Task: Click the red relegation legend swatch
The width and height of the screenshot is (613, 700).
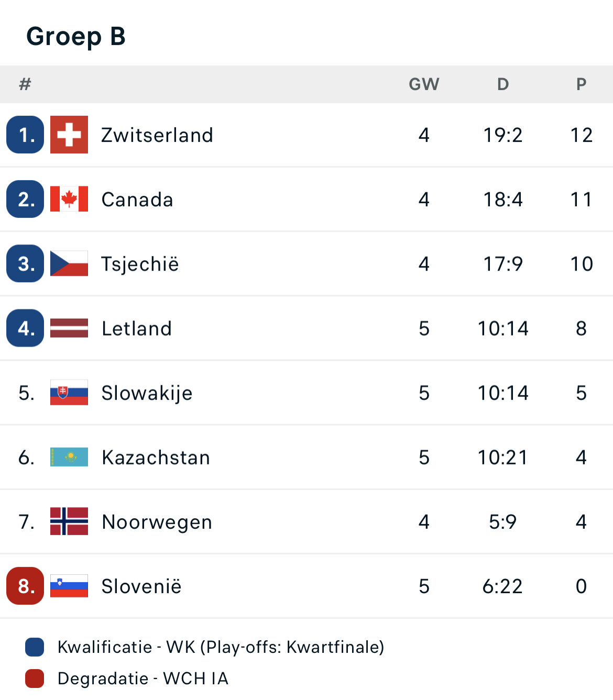Action: pyautogui.click(x=35, y=679)
